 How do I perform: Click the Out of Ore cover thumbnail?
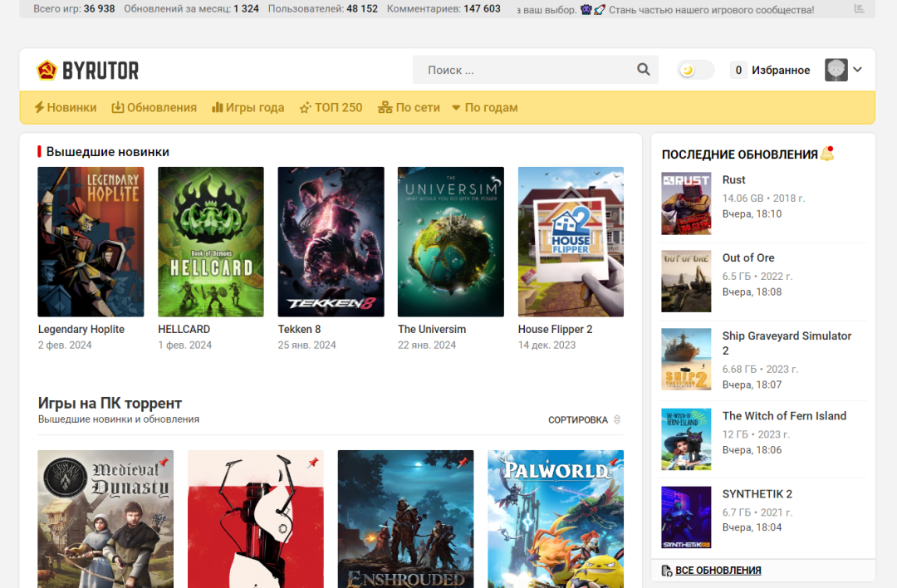point(686,281)
